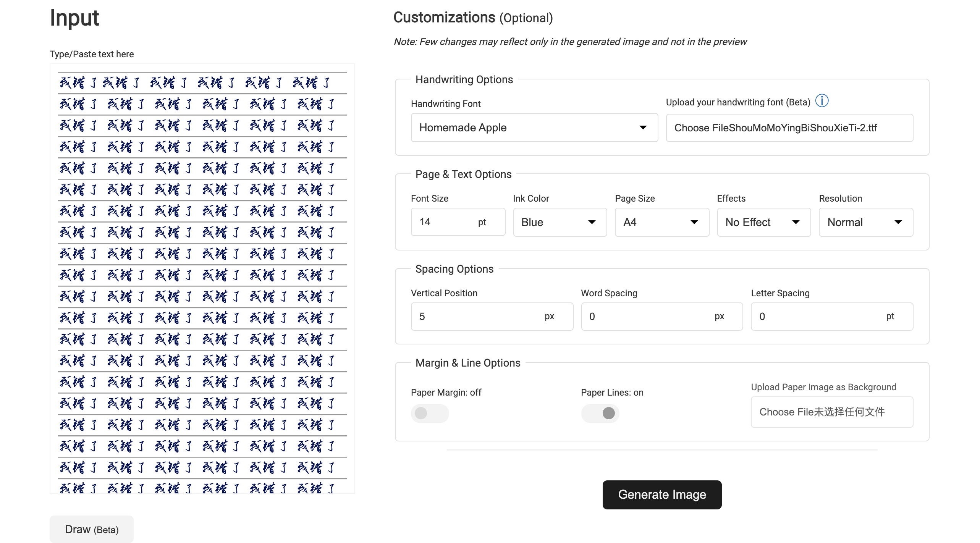This screenshot has width=980, height=543.
Task: Choose a paper background image file
Action: (831, 412)
